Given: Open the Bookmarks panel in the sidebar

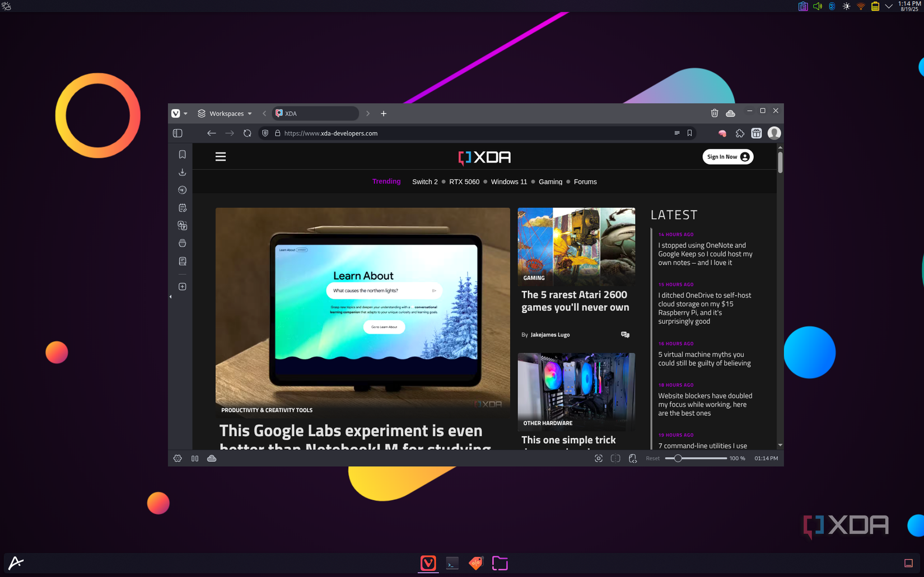Looking at the screenshot, I should pos(182,154).
